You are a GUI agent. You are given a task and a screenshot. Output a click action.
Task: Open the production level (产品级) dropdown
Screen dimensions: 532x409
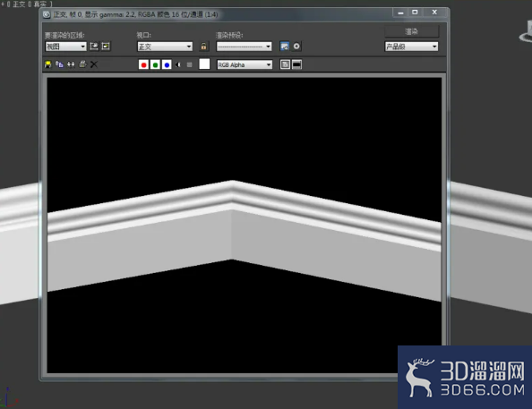(411, 47)
